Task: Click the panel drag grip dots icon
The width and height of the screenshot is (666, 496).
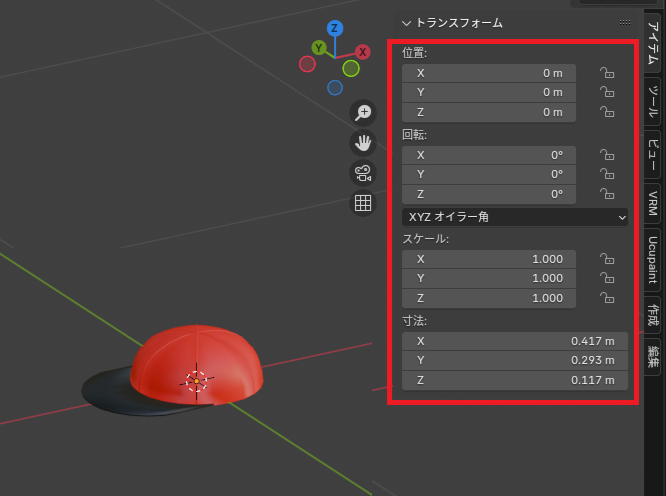Action: (624, 23)
